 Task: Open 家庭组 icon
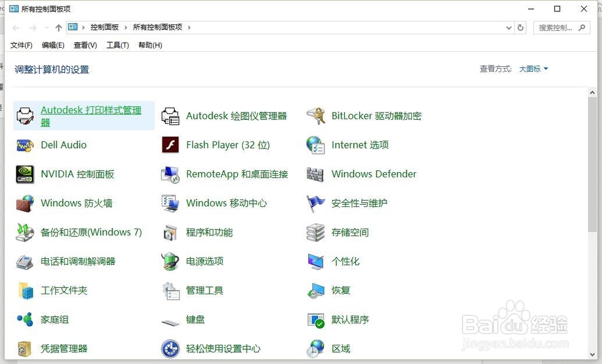25,319
